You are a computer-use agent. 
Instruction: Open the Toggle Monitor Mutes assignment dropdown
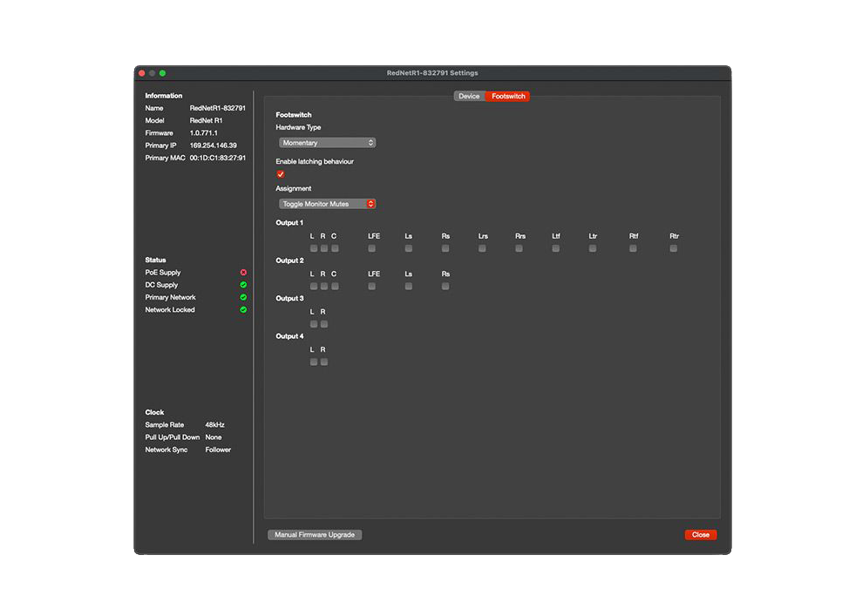pyautogui.click(x=327, y=205)
